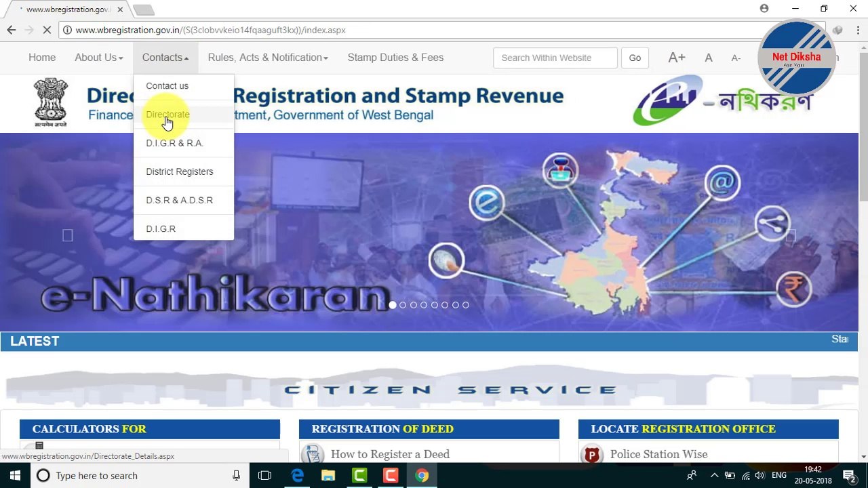
Task: Click the volume icon in system tray
Action: (x=760, y=476)
